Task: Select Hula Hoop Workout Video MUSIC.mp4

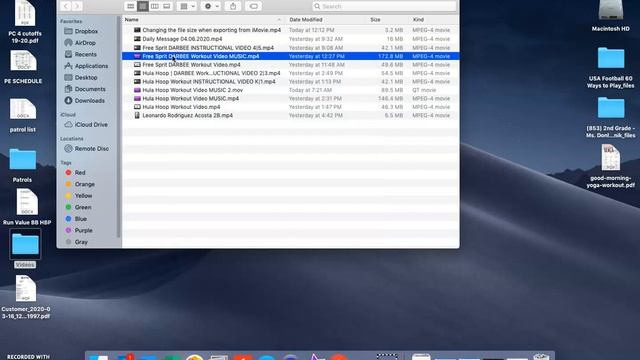Action: 290,98
